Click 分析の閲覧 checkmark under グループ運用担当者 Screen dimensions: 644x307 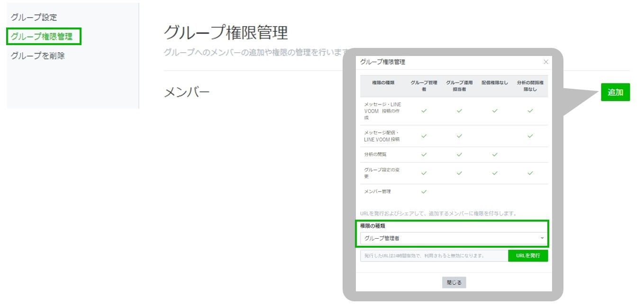point(459,155)
